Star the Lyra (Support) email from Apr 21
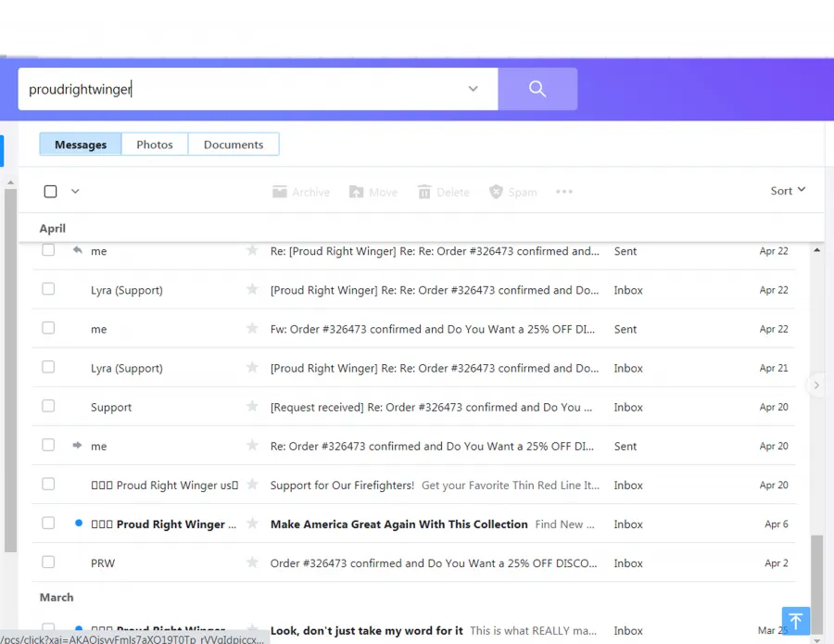834x644 pixels. click(252, 368)
